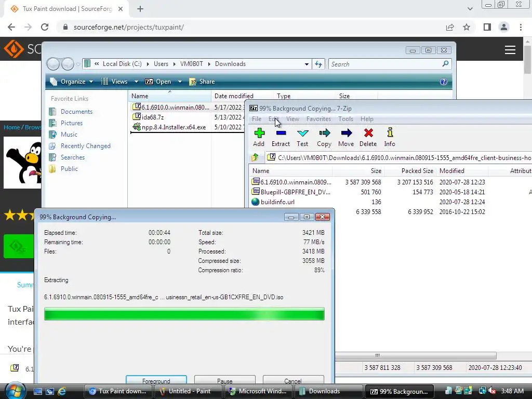532x399 pixels.
Task: Select Bluepill-GBPFRE_EN_DV file in 7-Zip
Action: pos(291,192)
